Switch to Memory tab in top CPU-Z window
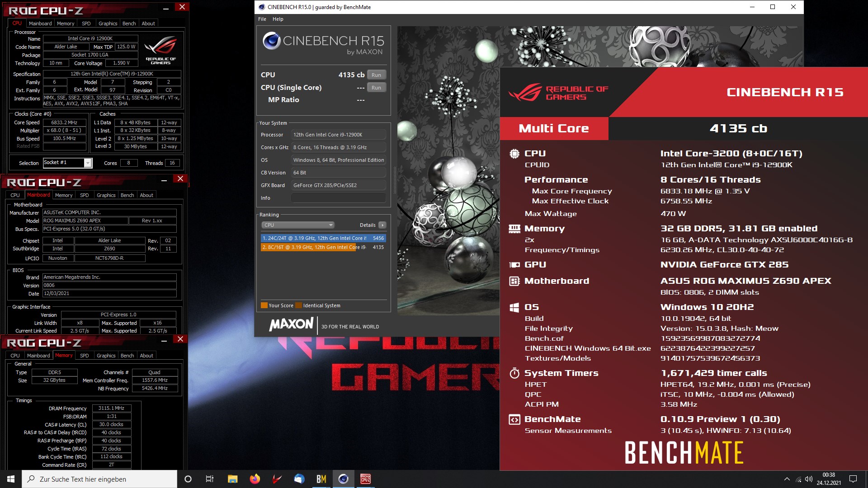Screen dimensions: 868x488 point(66,23)
